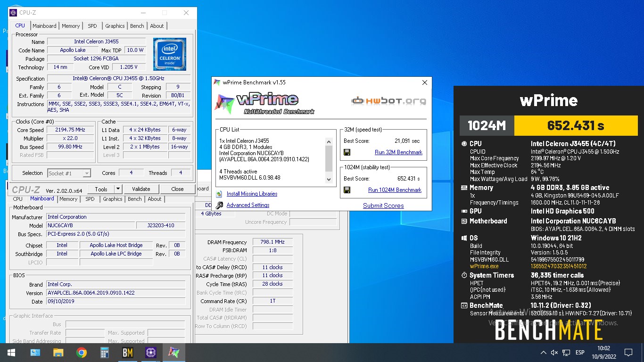This screenshot has height=362, width=644.
Task: Click the Multiplier x 22.0 value
Action: pyautogui.click(x=71, y=138)
